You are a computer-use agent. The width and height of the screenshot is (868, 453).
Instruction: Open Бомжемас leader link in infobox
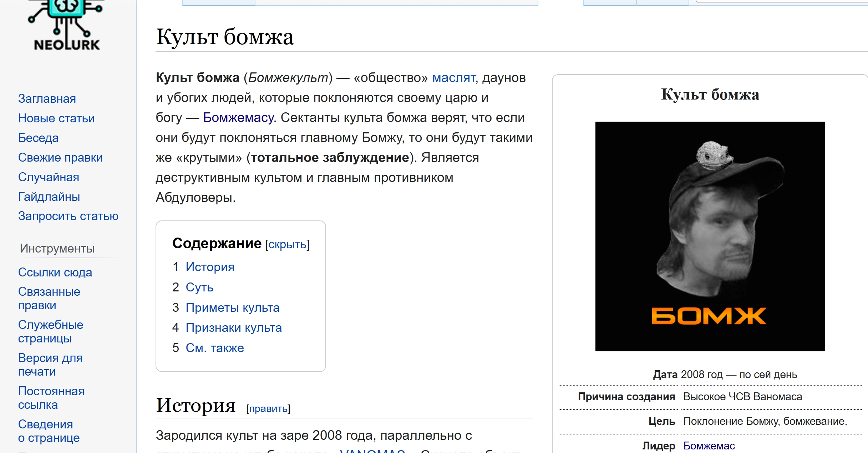coord(709,446)
